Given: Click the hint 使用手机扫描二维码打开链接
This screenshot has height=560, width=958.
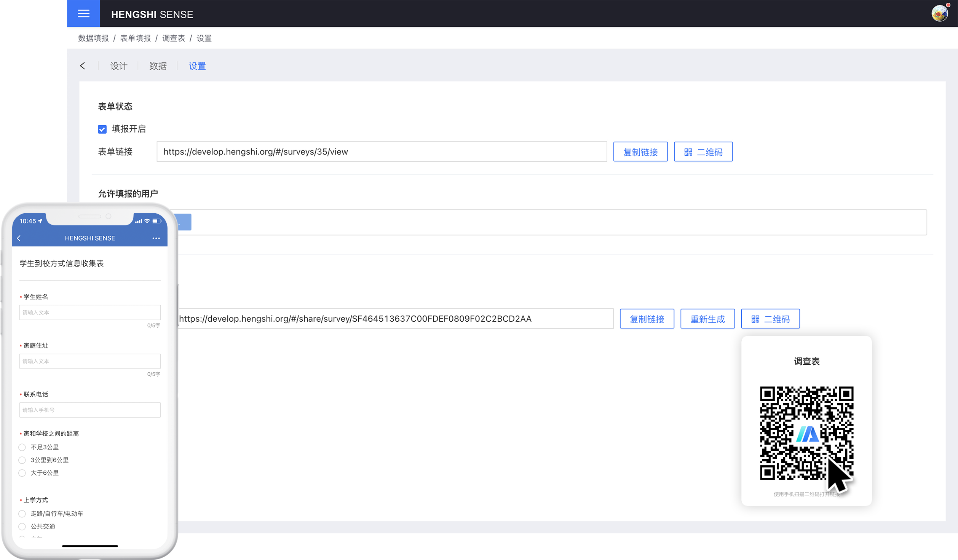Looking at the screenshot, I should [x=806, y=494].
